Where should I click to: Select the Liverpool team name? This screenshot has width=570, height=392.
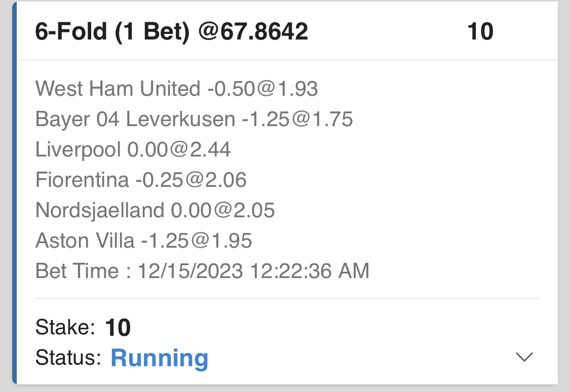[x=78, y=150]
